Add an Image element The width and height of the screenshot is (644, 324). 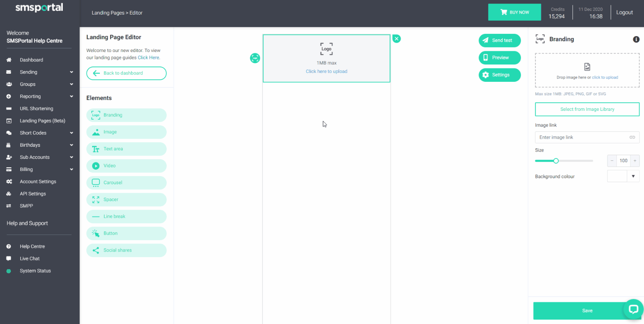[x=126, y=132]
